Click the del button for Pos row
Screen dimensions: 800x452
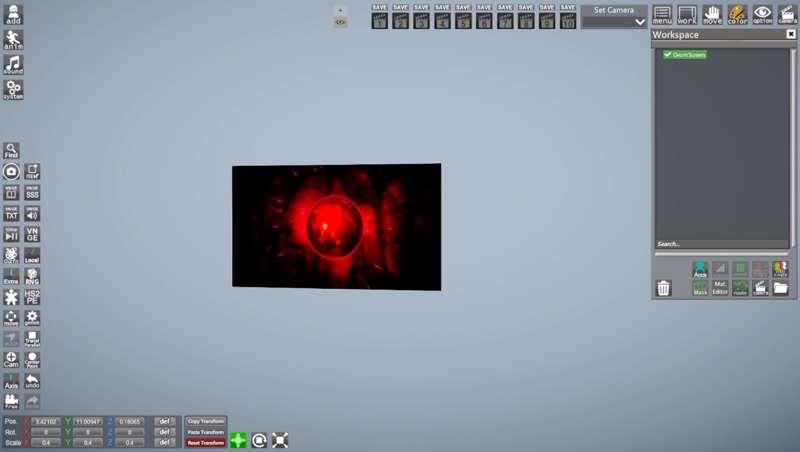165,421
